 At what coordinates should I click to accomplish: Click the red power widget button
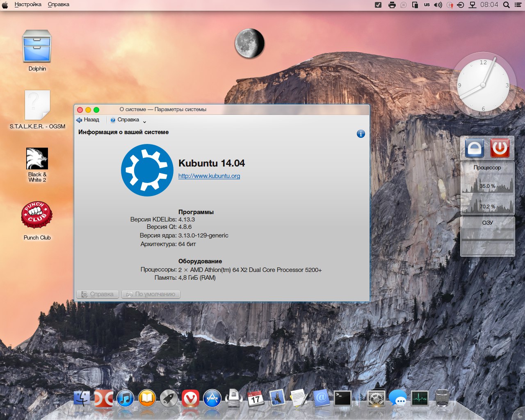pos(500,148)
